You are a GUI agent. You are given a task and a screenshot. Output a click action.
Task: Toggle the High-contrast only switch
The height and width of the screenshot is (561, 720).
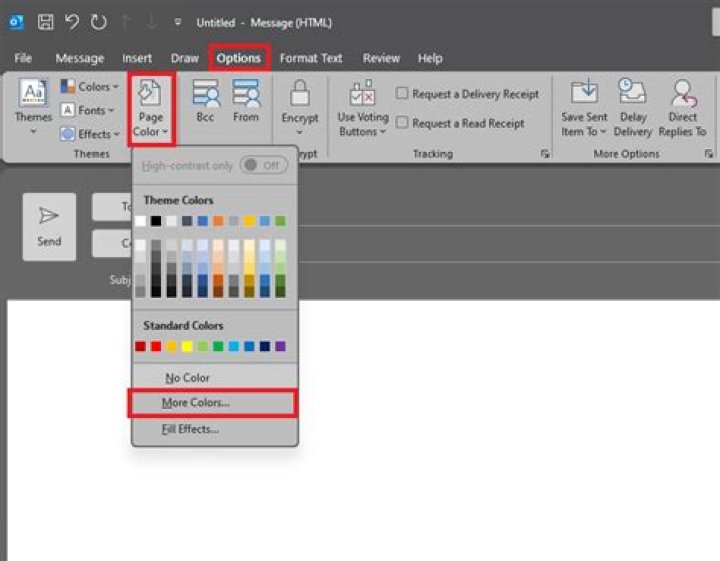(x=264, y=165)
